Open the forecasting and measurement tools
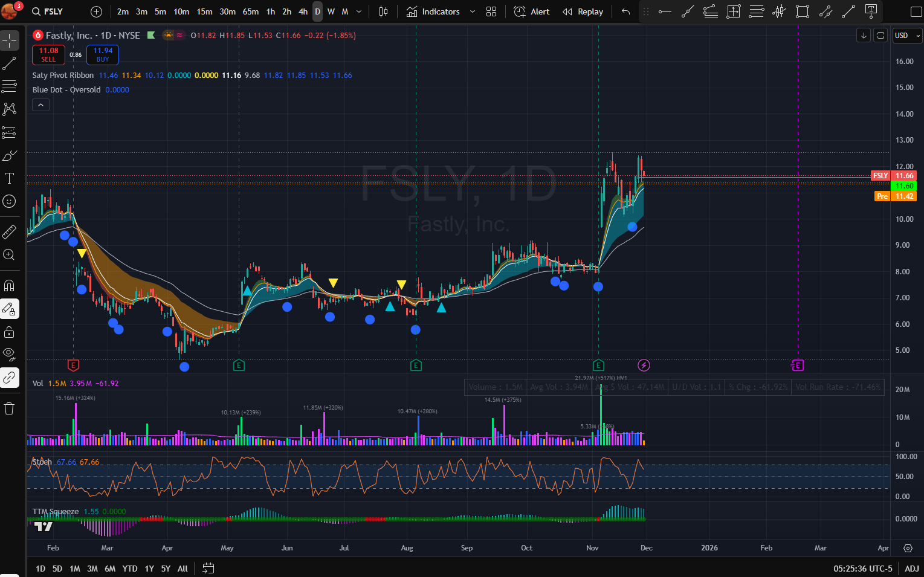Screen dimensions: 924x577 [x=10, y=132]
